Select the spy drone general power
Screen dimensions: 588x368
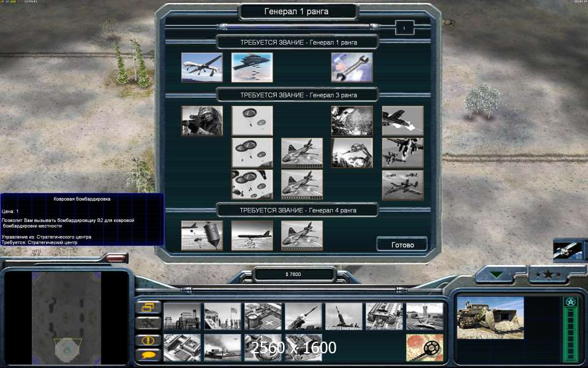pyautogui.click(x=202, y=67)
